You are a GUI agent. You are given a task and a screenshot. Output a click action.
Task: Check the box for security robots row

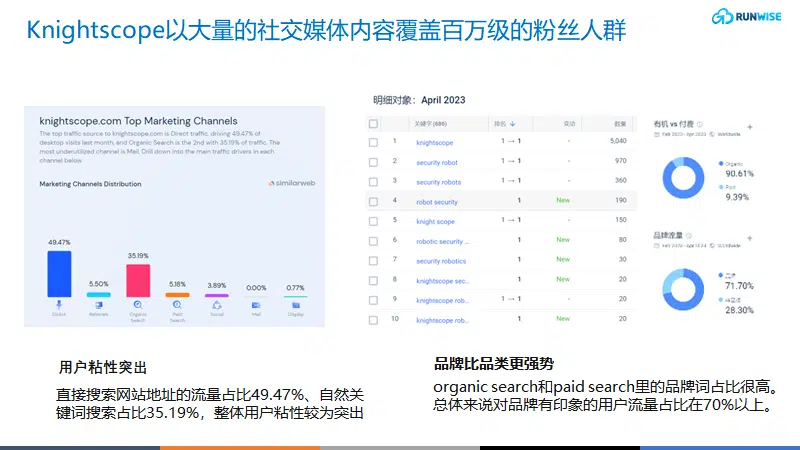[x=373, y=182]
